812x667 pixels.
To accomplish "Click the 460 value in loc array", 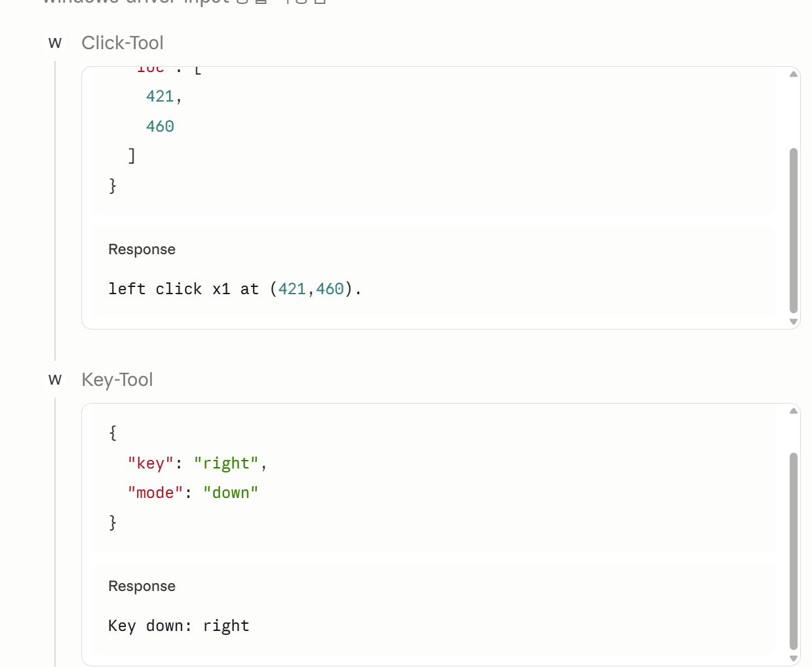I will 160,126.
